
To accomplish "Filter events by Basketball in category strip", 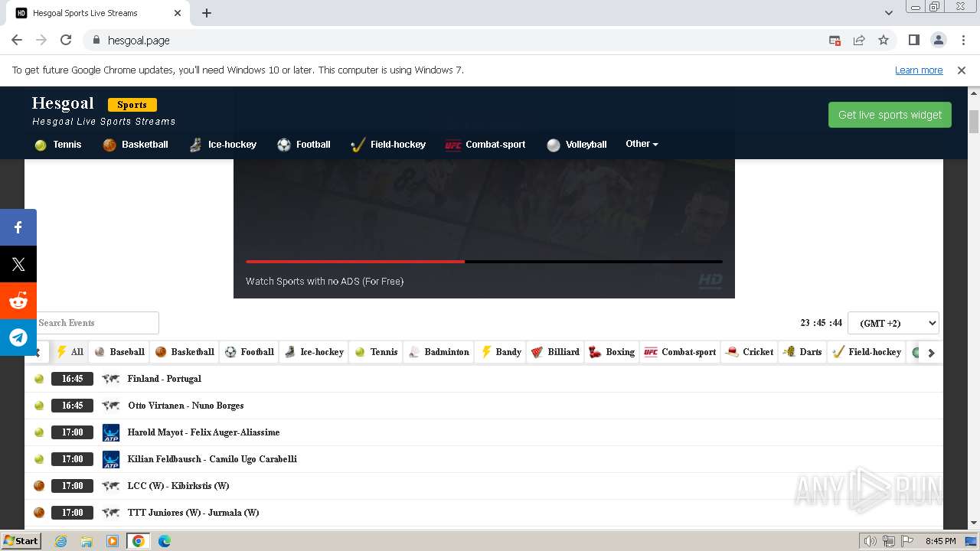I will 184,352.
